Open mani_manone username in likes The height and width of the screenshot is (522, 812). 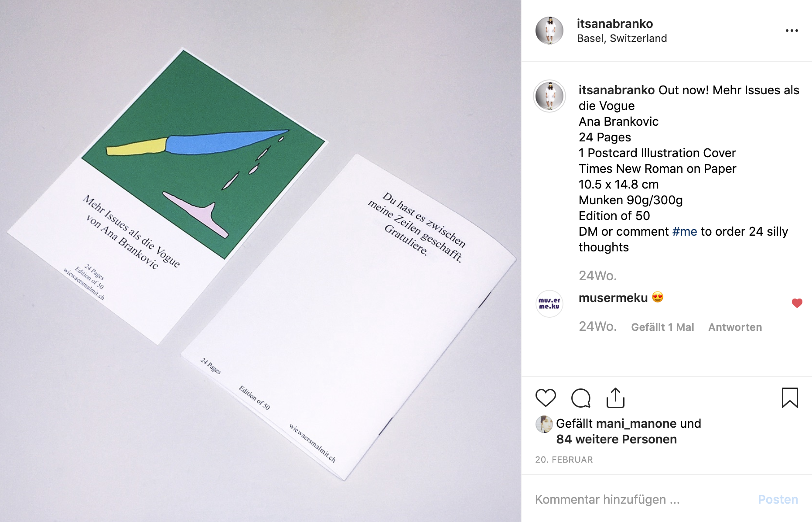pos(636,423)
